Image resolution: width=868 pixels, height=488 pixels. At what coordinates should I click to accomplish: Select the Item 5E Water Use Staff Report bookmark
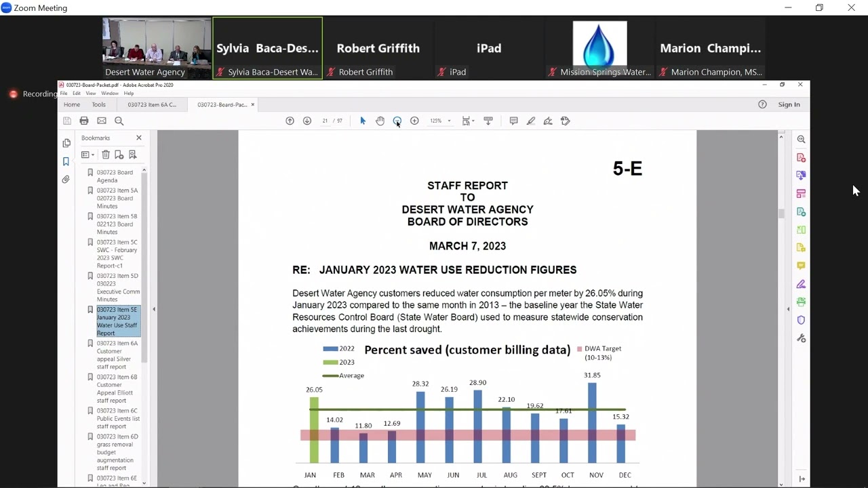tap(117, 321)
